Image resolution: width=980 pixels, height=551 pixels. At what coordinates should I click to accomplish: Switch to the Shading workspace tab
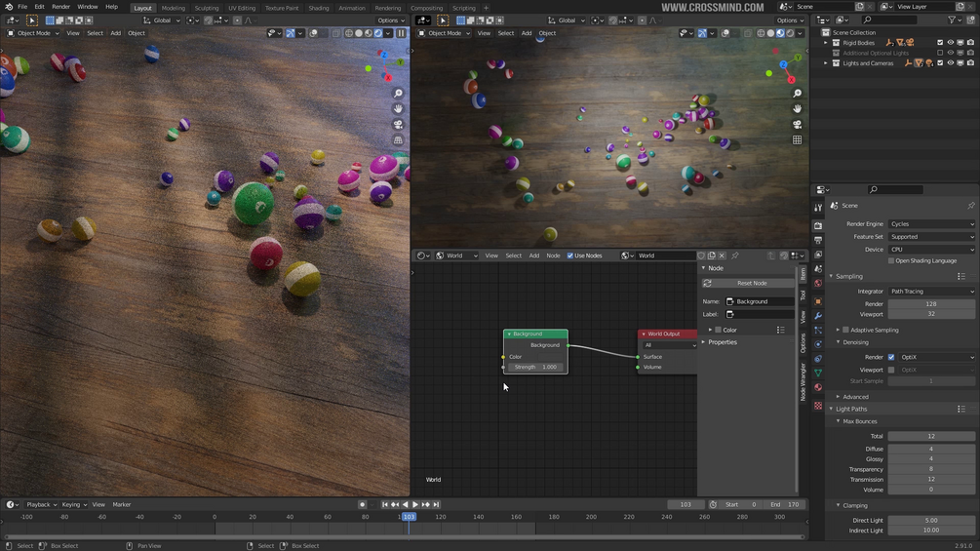[319, 8]
